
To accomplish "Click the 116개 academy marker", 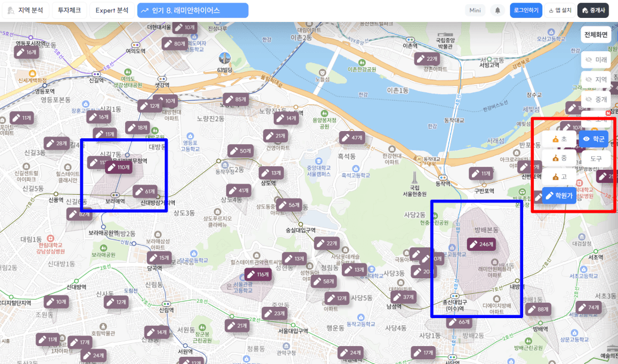I will [x=258, y=274].
